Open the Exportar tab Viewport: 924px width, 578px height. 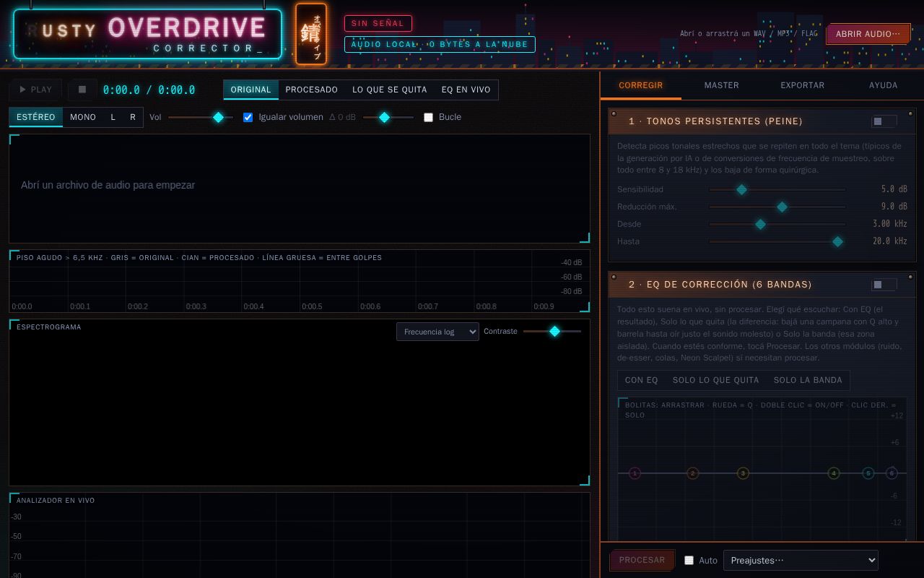(803, 85)
